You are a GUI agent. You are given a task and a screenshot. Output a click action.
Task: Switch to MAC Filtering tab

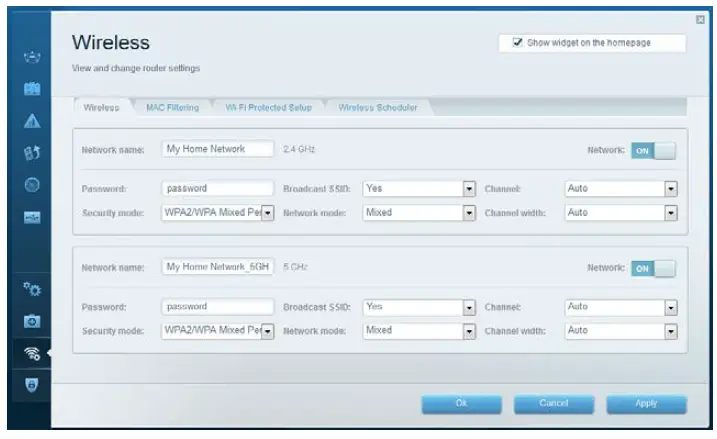pyautogui.click(x=172, y=107)
